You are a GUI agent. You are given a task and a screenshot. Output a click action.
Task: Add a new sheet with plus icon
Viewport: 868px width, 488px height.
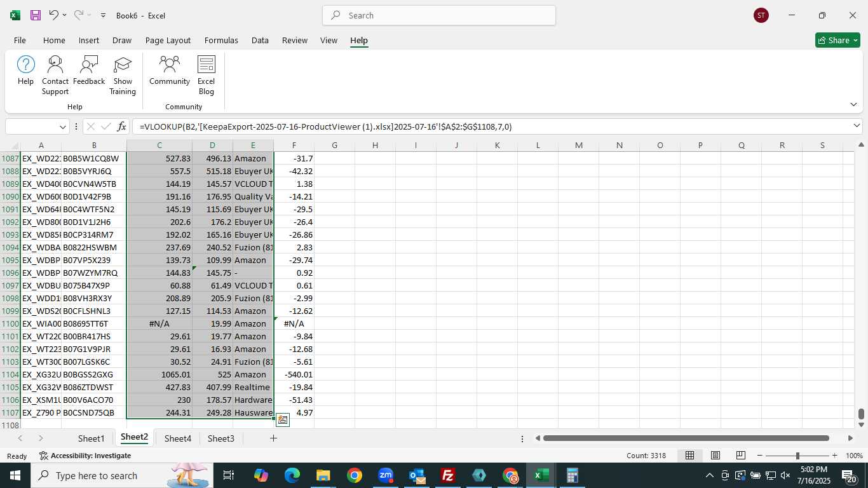click(273, 438)
